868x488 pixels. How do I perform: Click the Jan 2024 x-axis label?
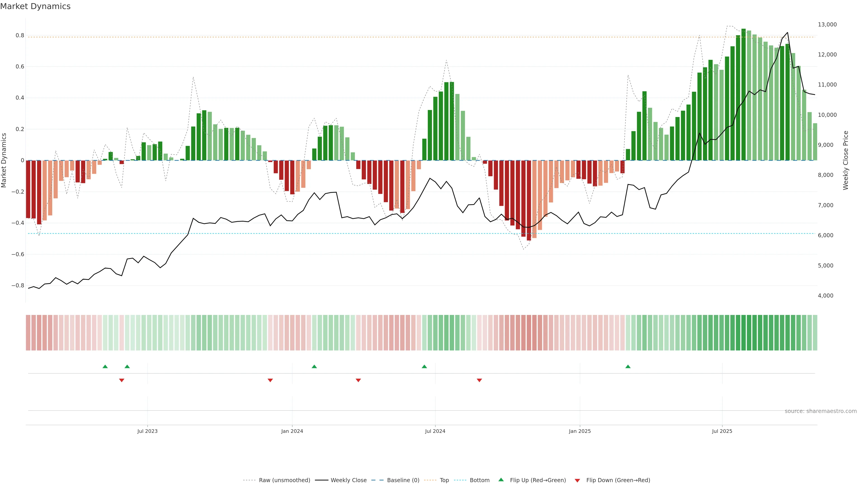pos(292,431)
